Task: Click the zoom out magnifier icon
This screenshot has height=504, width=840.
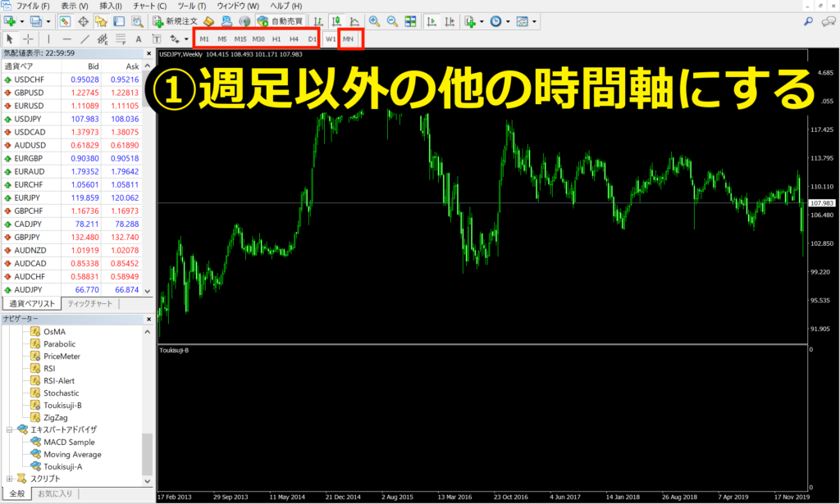Action: 392,20
